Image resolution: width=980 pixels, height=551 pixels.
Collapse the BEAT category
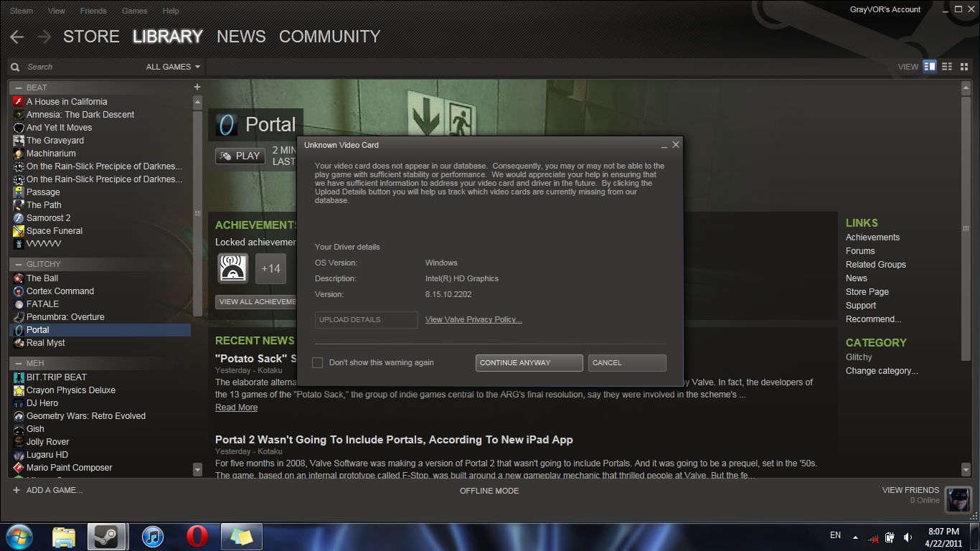[x=18, y=88]
